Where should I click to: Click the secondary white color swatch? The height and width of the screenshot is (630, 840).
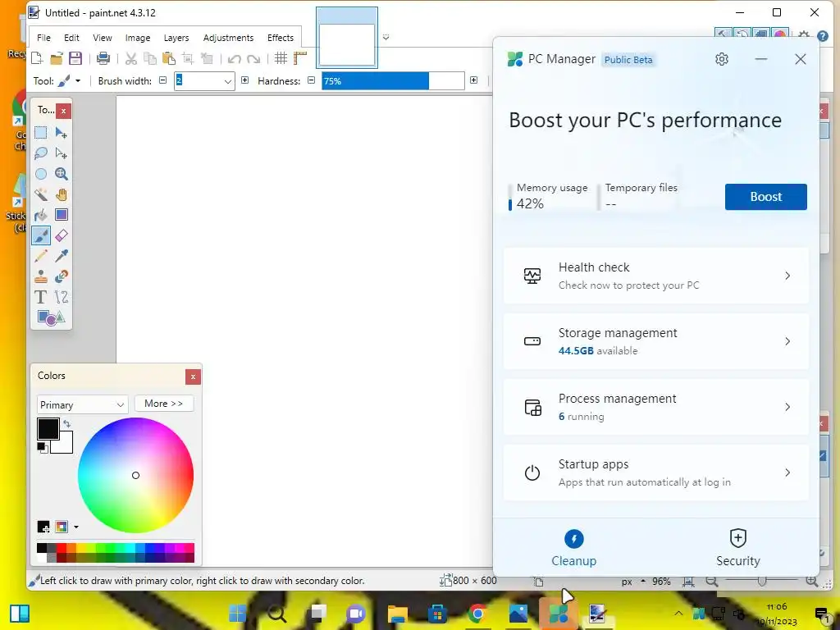(65, 445)
